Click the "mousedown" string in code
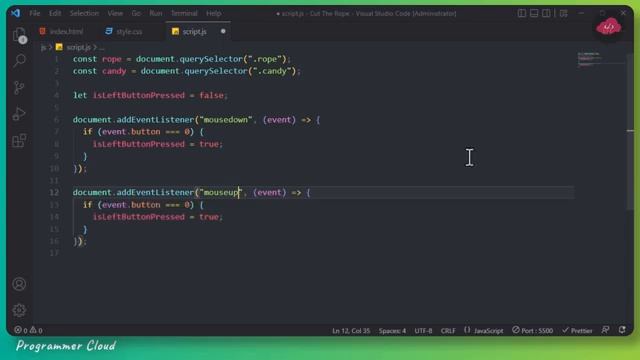 tap(226, 120)
